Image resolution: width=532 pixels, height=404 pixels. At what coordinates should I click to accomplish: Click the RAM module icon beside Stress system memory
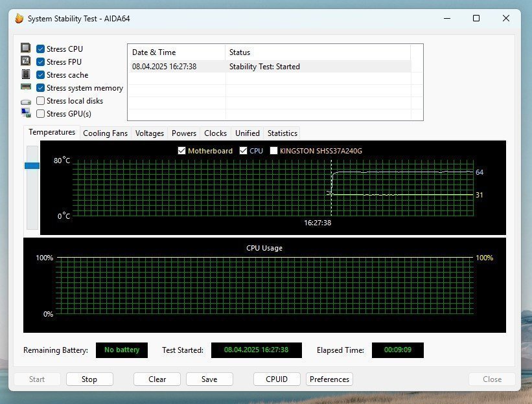25,87
